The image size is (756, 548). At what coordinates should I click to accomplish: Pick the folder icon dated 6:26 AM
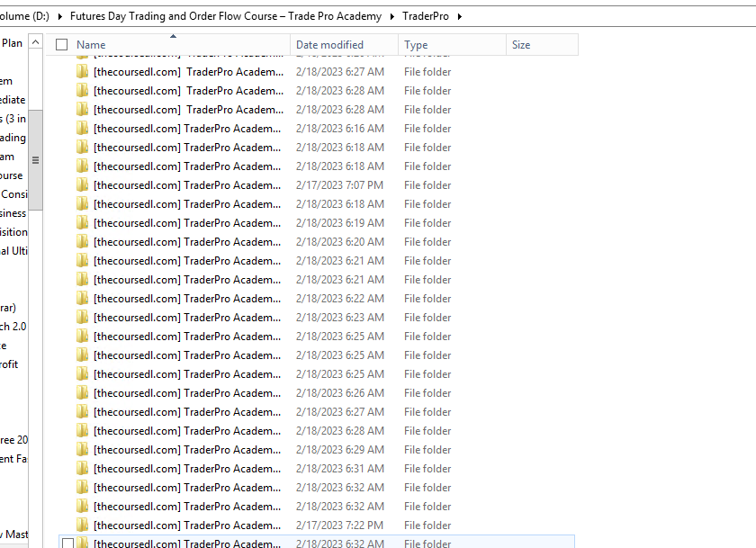coord(83,393)
